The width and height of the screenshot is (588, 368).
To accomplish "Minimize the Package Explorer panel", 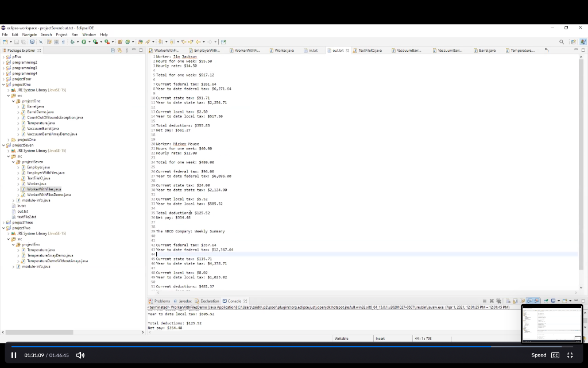I will (134, 50).
